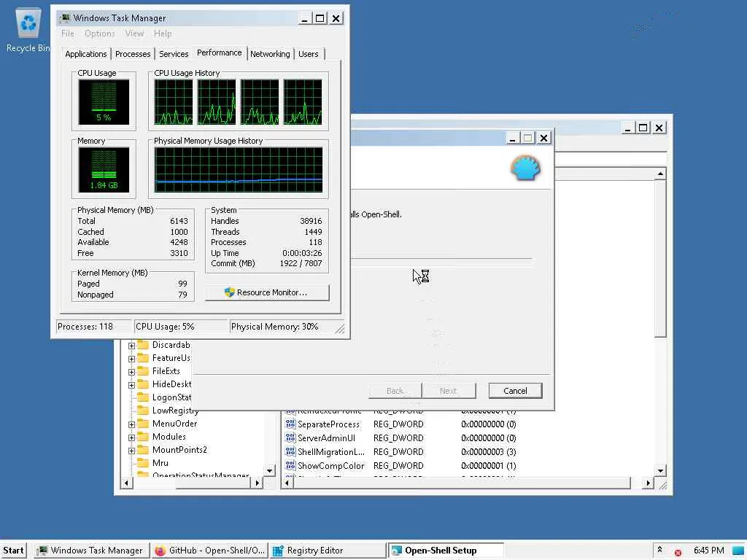Click the values pane scroll down arrow
This screenshot has width=747, height=560.
660,470
